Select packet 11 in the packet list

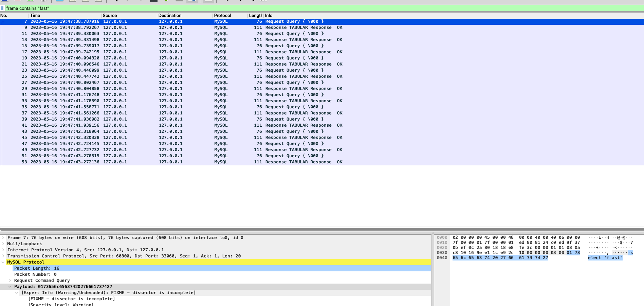(322, 34)
